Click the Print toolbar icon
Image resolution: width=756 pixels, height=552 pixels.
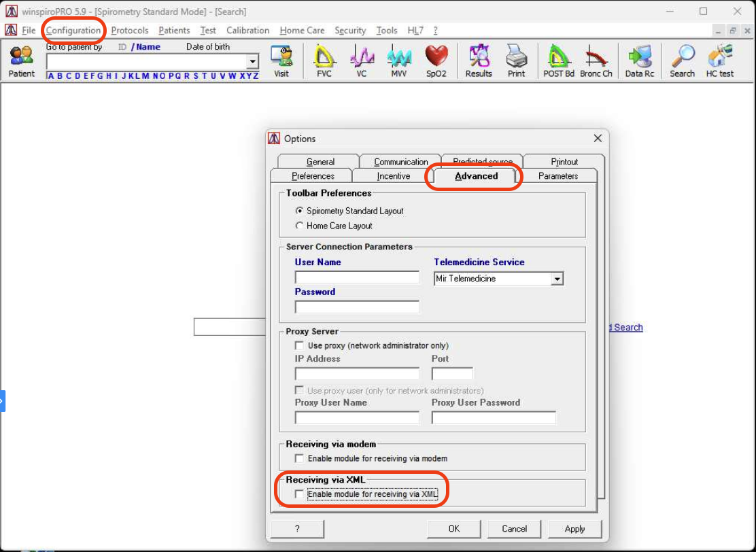516,61
